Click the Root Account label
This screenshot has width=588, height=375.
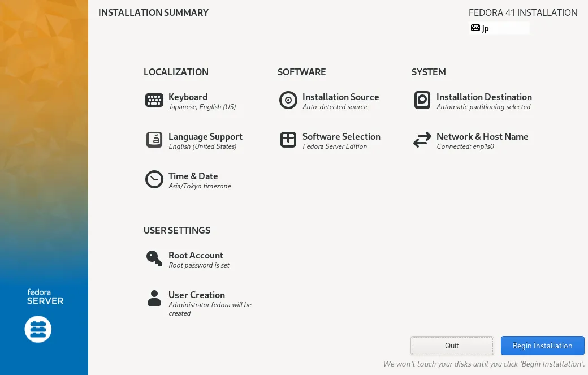(x=196, y=255)
